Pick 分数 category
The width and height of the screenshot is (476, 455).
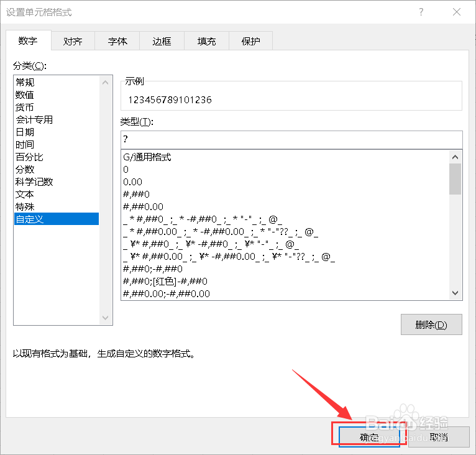pos(57,170)
